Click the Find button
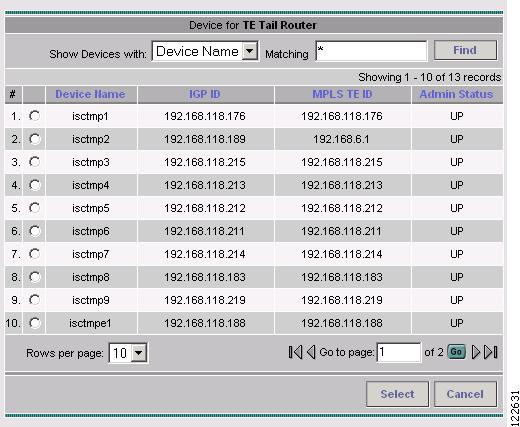 point(465,50)
